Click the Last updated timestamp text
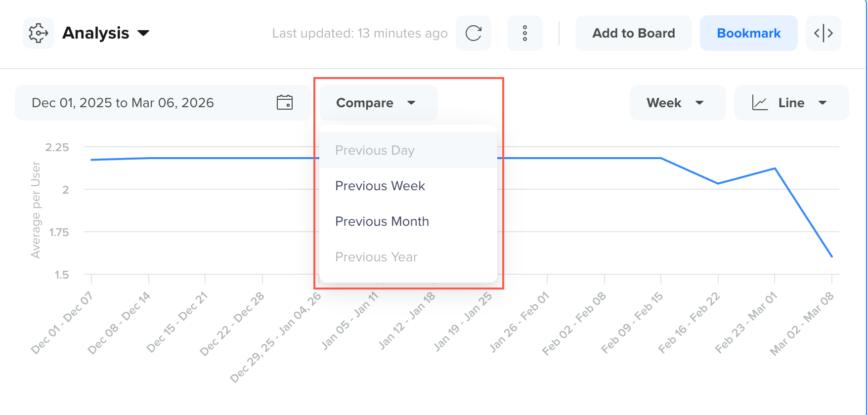 pyautogui.click(x=359, y=33)
